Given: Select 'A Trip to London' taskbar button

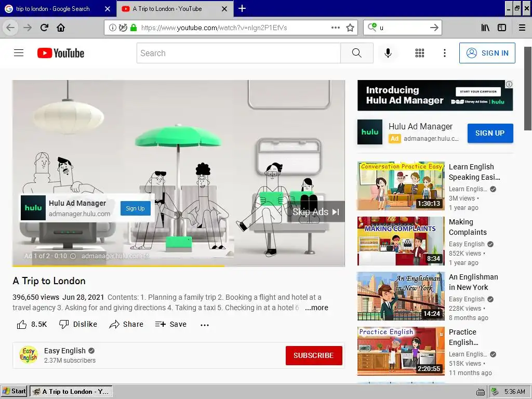Looking at the screenshot, I should [71, 392].
